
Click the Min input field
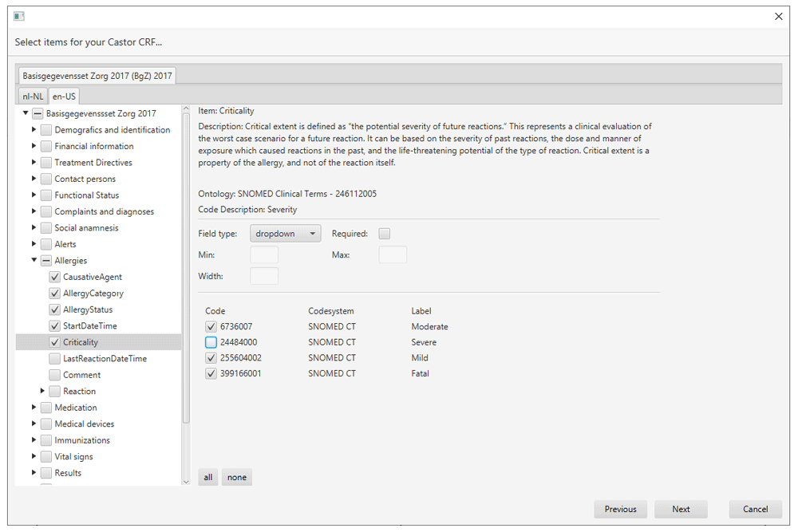click(264, 255)
